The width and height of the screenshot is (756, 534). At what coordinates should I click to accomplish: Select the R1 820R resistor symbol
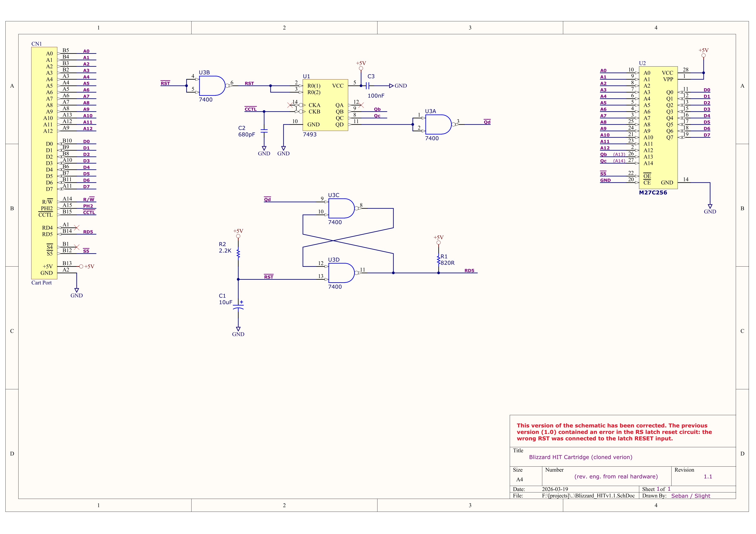[x=438, y=260]
